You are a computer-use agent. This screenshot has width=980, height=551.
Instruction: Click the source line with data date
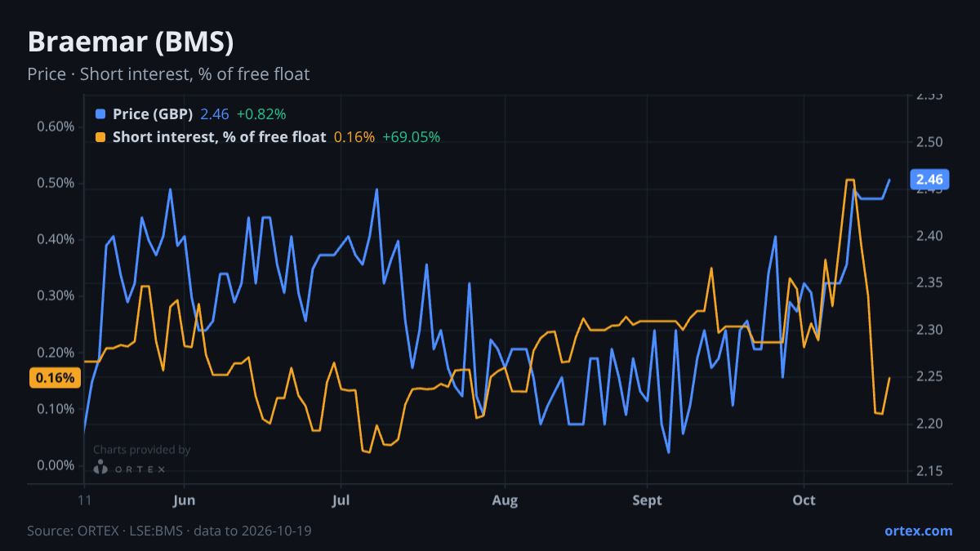click(x=169, y=531)
